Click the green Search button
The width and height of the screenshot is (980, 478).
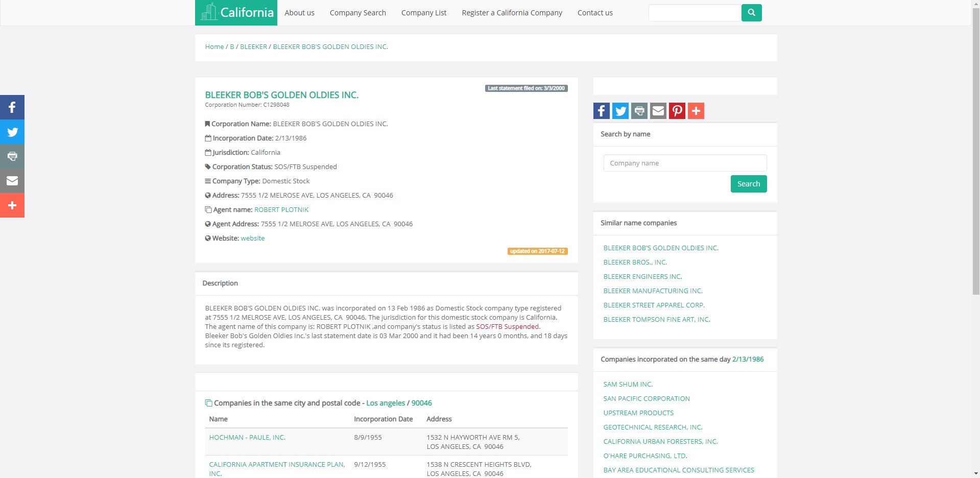[749, 184]
